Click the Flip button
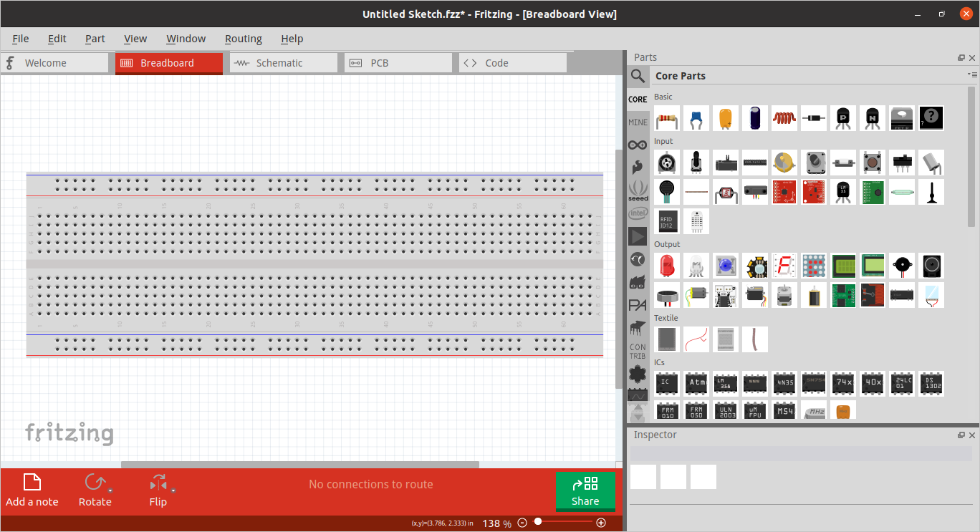Screen dimensions: 980x532 pyautogui.click(x=158, y=490)
